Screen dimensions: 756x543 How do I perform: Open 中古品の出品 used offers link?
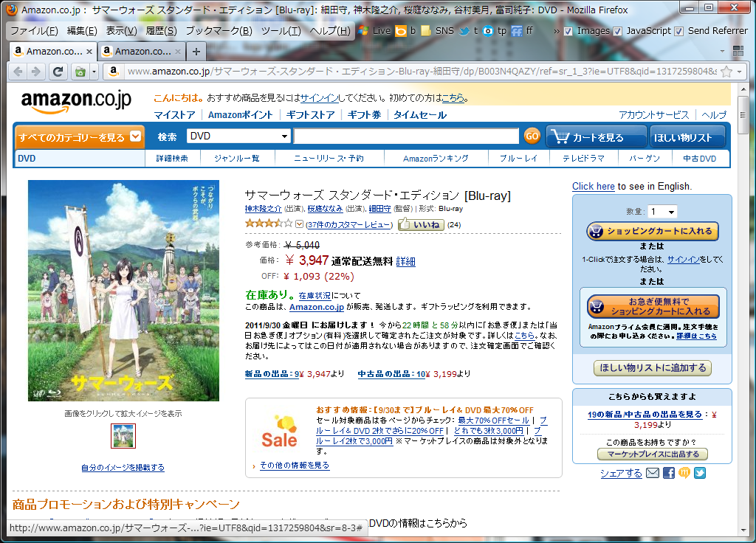(391, 374)
